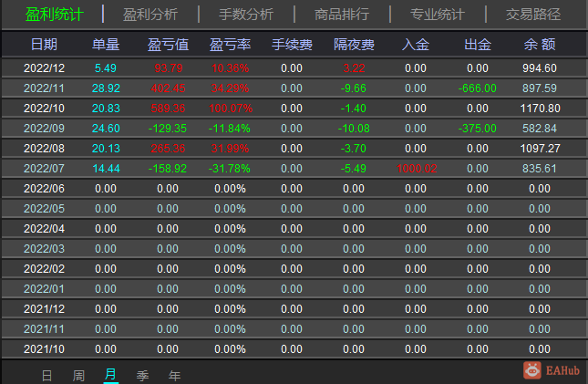Click profit value 265.36
588x384 pixels.
coord(168,149)
